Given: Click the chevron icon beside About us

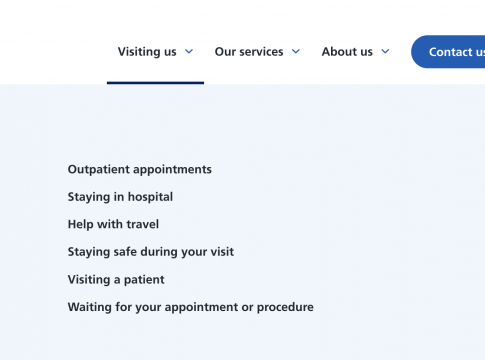Looking at the screenshot, I should (x=385, y=51).
